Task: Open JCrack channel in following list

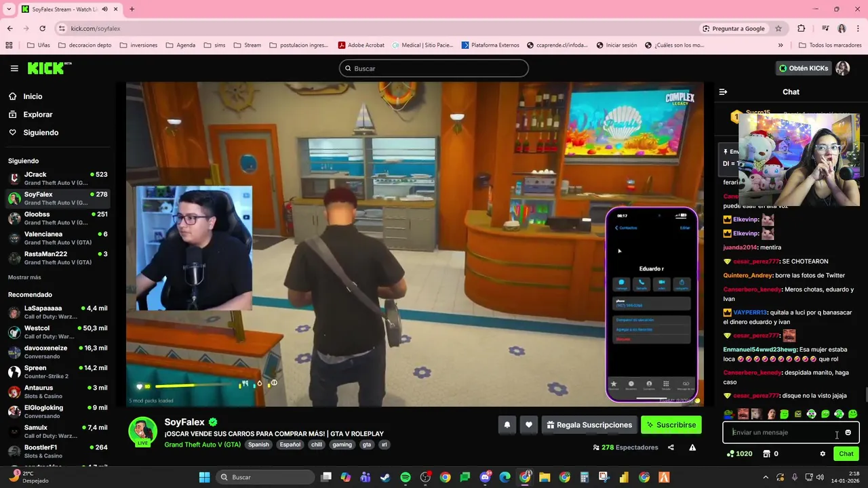Action: point(58,179)
